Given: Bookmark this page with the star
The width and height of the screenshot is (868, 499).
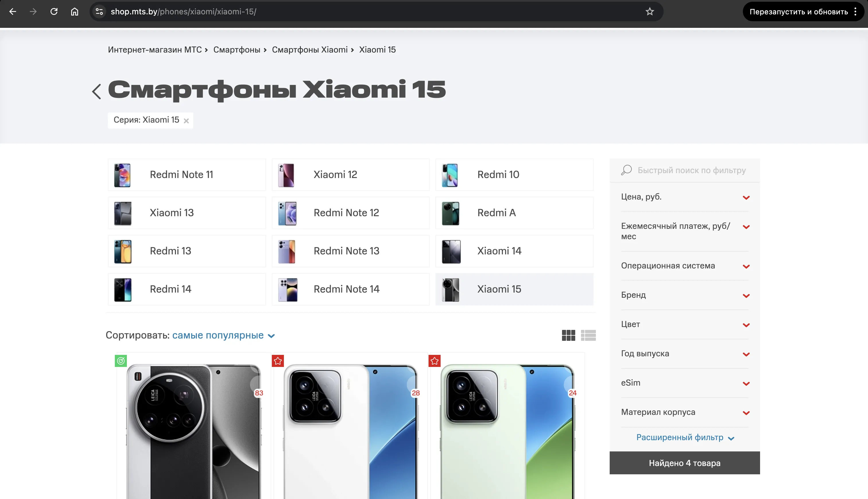Looking at the screenshot, I should (650, 12).
